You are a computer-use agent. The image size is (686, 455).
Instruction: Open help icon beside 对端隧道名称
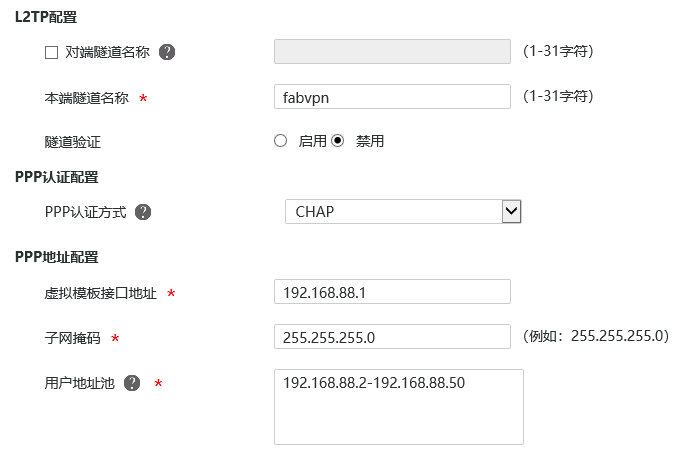[x=167, y=52]
